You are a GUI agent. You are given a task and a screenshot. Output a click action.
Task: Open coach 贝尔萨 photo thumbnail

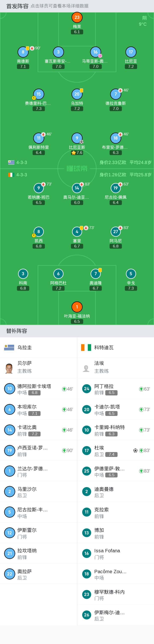tap(9, 368)
